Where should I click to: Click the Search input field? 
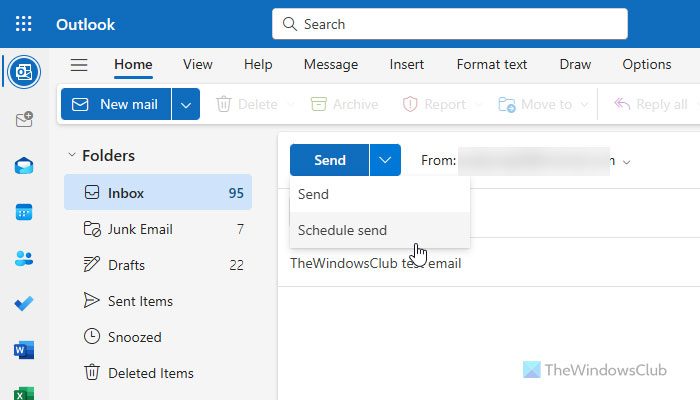450,24
